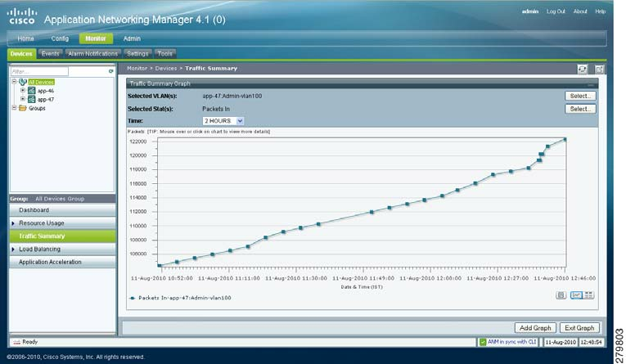Screen dimensions: 626x364
Task: Click the last data point on the graph
Action: pos(565,140)
